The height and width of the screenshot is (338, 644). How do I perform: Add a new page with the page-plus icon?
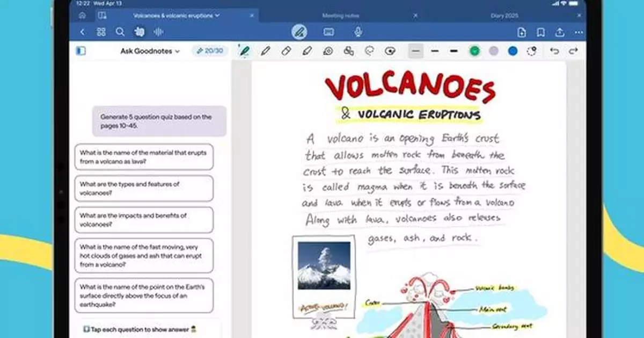point(522,32)
